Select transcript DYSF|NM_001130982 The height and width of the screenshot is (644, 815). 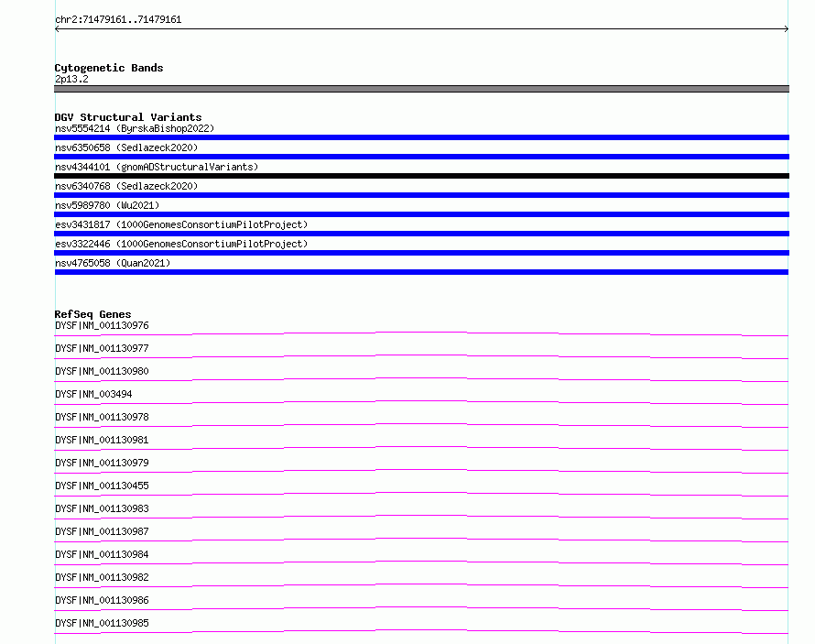(102, 577)
